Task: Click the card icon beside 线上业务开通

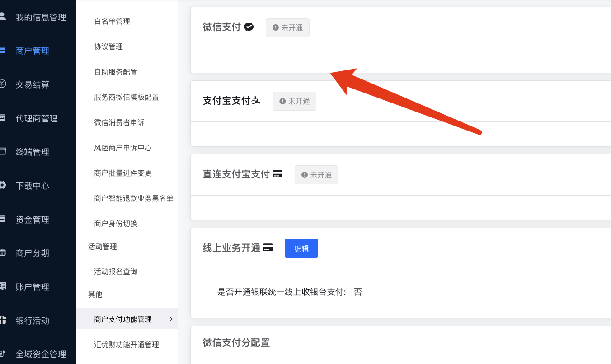Action: 268,247
